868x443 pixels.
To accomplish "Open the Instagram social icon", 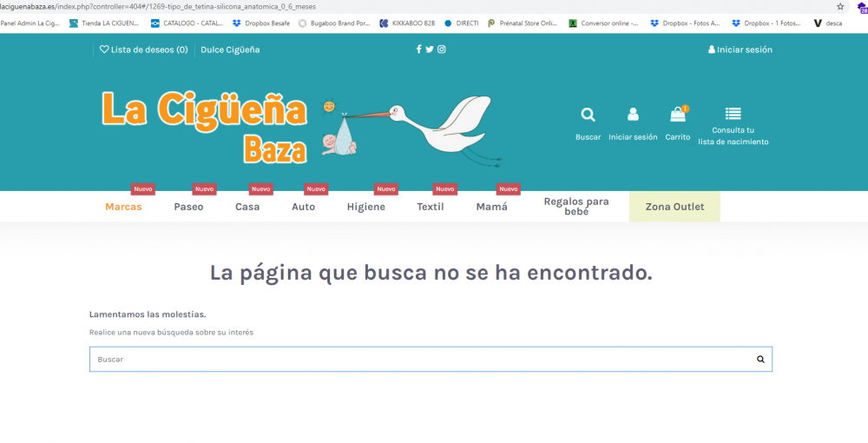I will coord(441,50).
